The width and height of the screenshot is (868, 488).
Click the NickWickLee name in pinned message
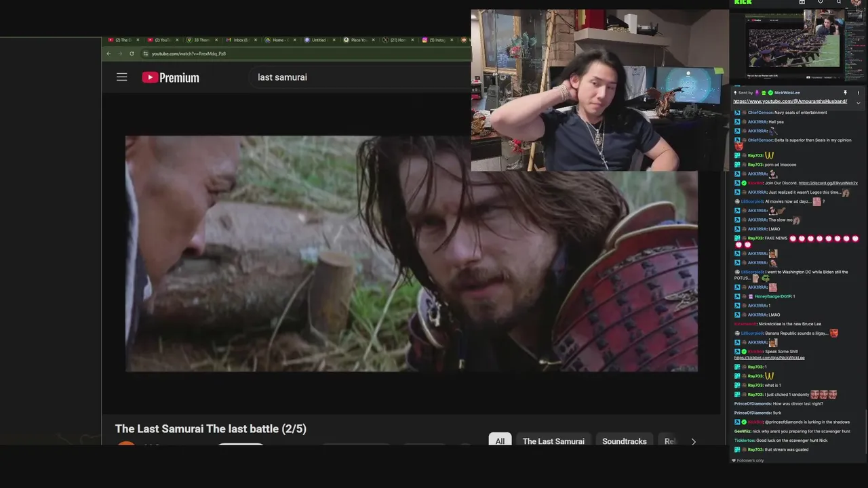(787, 93)
